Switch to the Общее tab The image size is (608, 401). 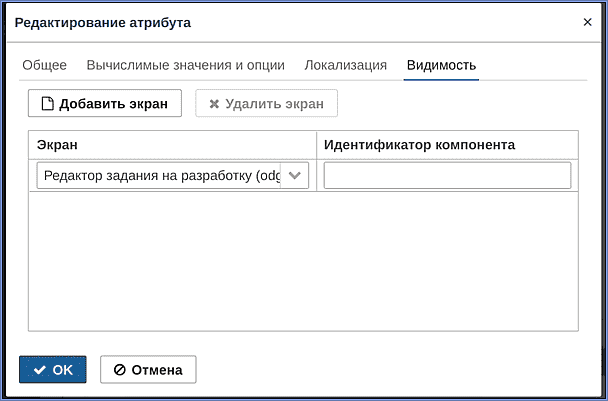(x=44, y=65)
